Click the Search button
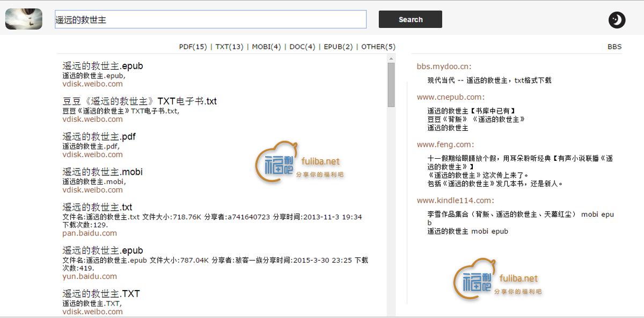644x318 pixels. click(x=411, y=19)
